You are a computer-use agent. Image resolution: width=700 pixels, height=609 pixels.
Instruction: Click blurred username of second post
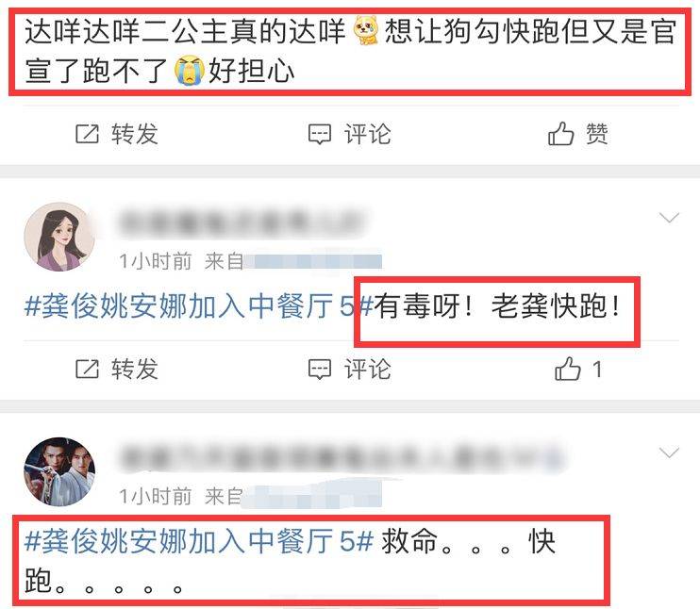click(243, 222)
